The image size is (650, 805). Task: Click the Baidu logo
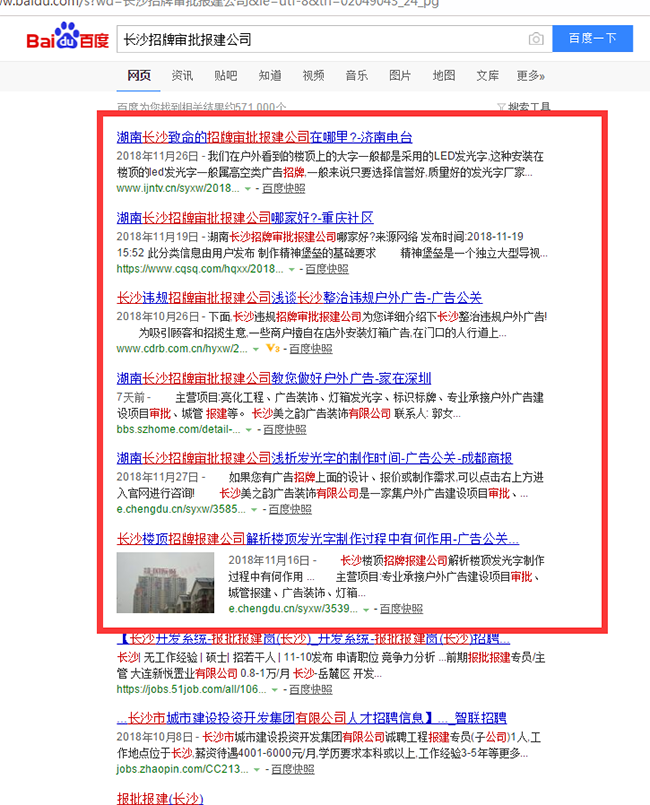pos(67,36)
